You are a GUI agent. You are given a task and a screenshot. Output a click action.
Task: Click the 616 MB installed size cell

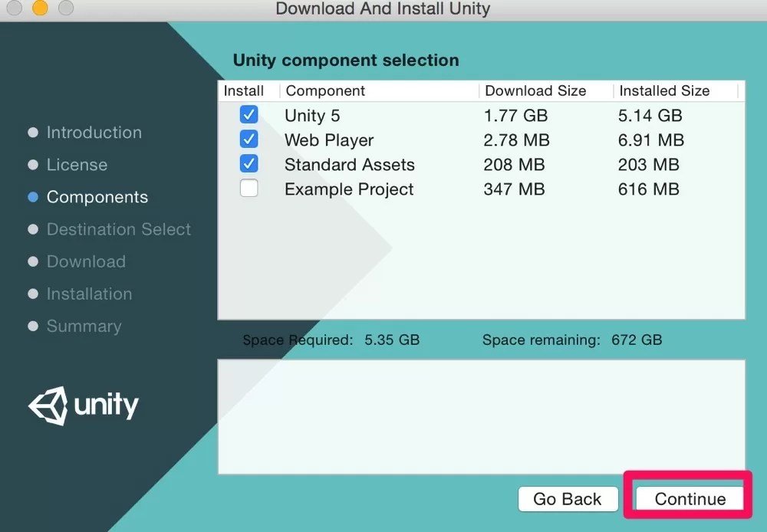pos(649,189)
